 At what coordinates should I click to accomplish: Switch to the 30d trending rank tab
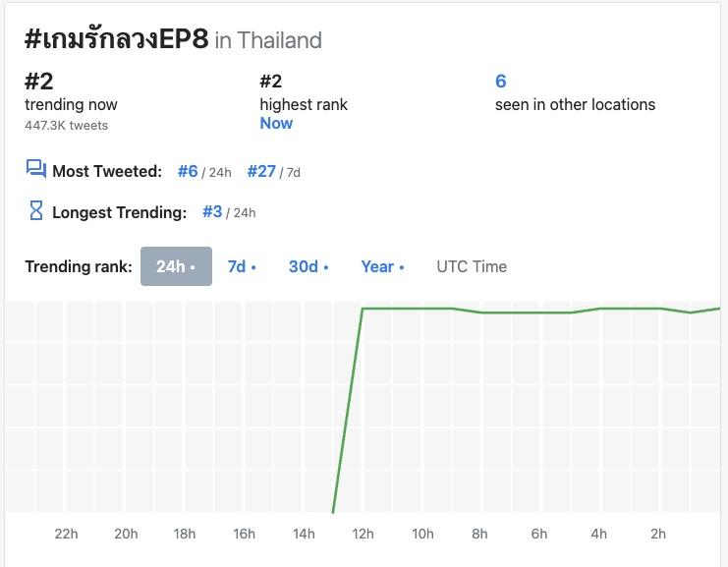[x=308, y=266]
